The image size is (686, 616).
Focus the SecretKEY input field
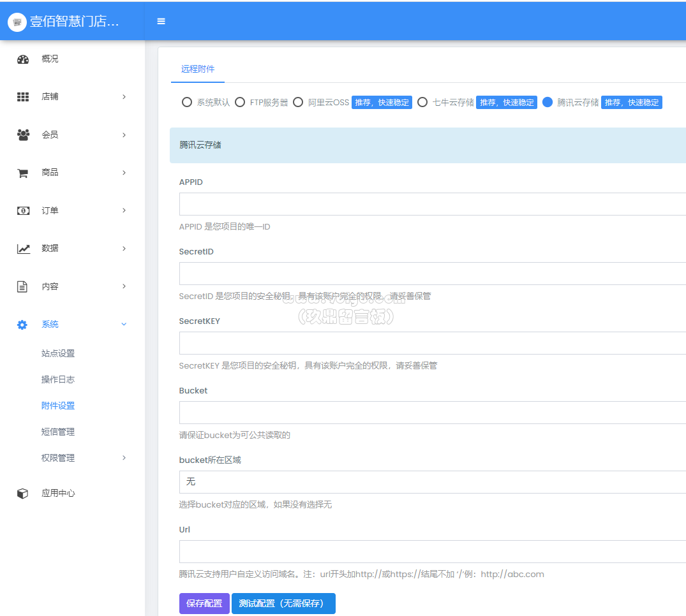click(432, 343)
